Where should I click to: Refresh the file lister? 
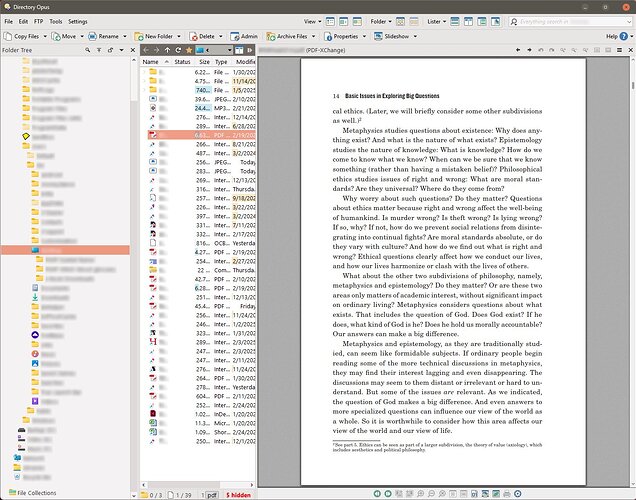[178, 50]
